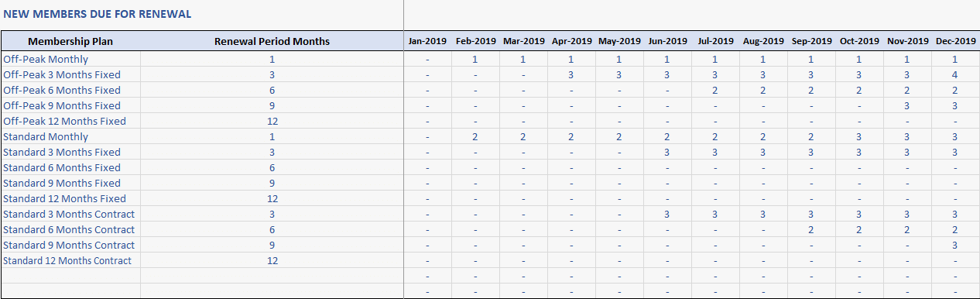
Task: Select the Membership Plan column header
Action: tap(70, 41)
